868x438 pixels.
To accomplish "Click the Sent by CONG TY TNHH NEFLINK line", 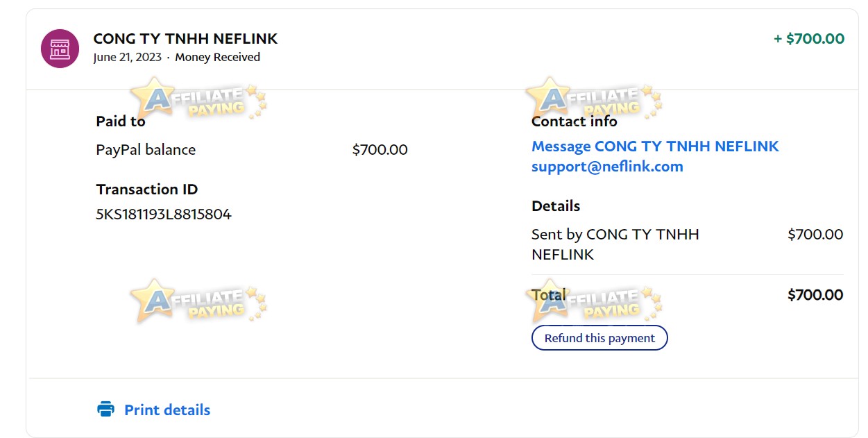I will [615, 244].
